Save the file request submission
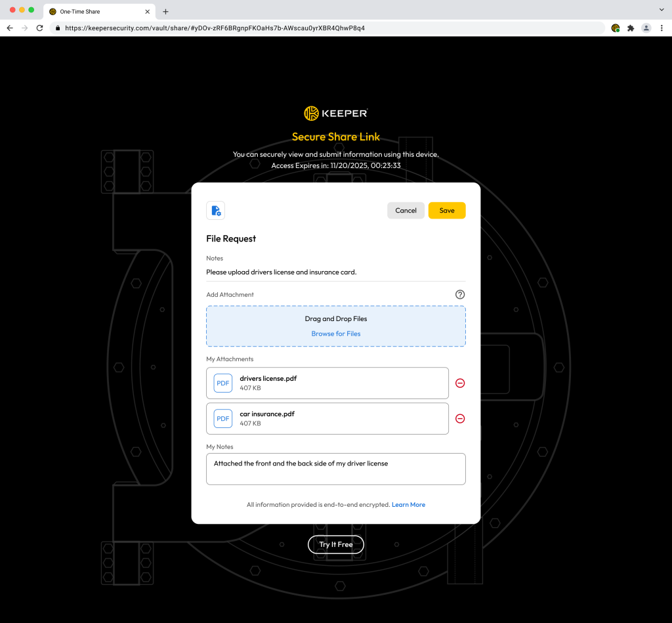Screen dimensions: 672x623 tap(447, 210)
